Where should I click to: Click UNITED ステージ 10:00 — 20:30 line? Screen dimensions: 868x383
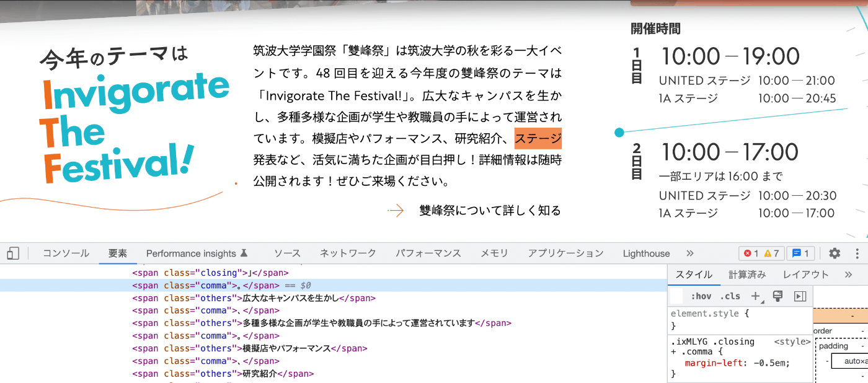[748, 196]
